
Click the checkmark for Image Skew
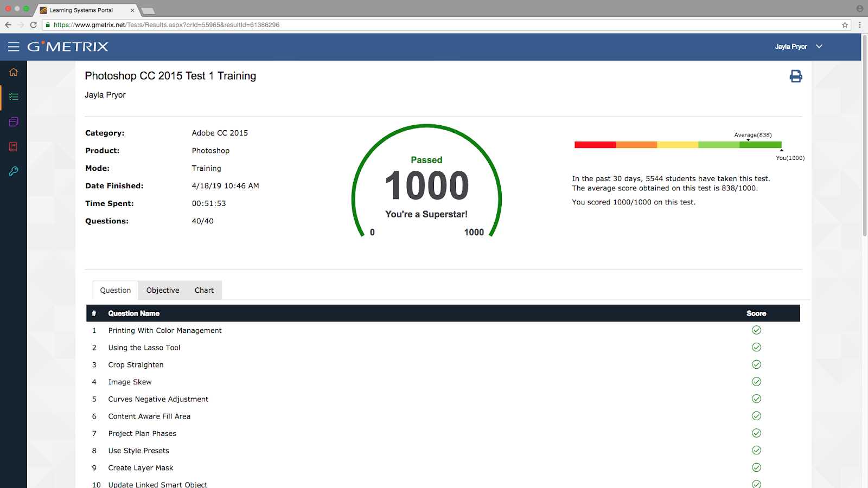tap(756, 382)
